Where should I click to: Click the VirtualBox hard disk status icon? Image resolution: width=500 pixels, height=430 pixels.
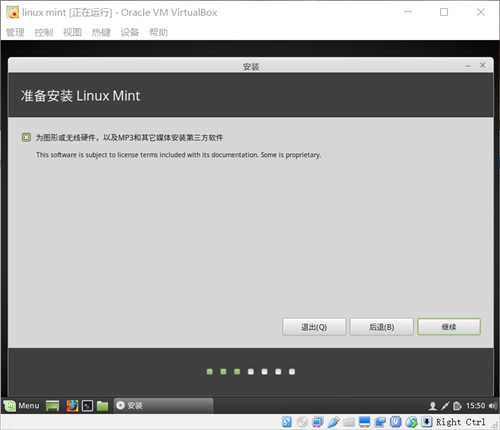(x=287, y=422)
